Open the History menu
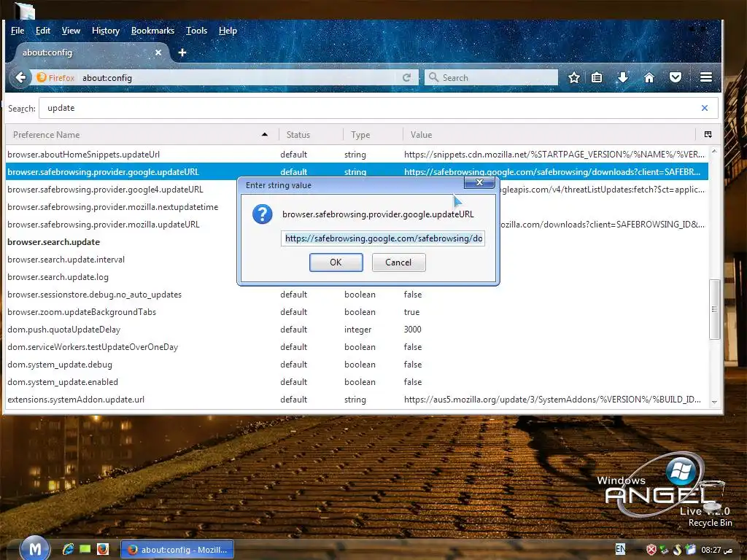Screen dimensions: 747x560 coord(106,31)
